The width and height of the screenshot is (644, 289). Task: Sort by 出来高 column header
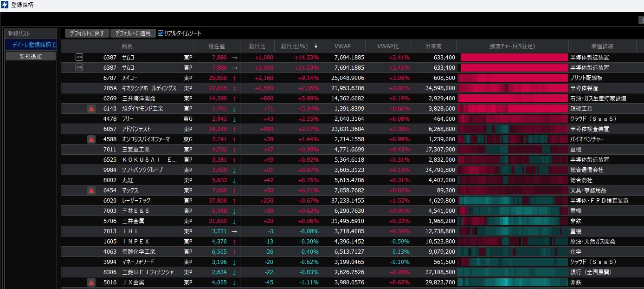pyautogui.click(x=433, y=46)
